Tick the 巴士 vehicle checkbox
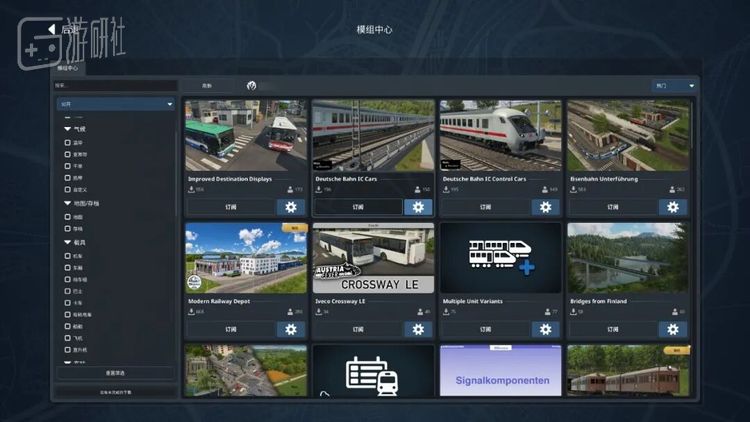Image resolution: width=750 pixels, height=422 pixels. click(x=67, y=291)
